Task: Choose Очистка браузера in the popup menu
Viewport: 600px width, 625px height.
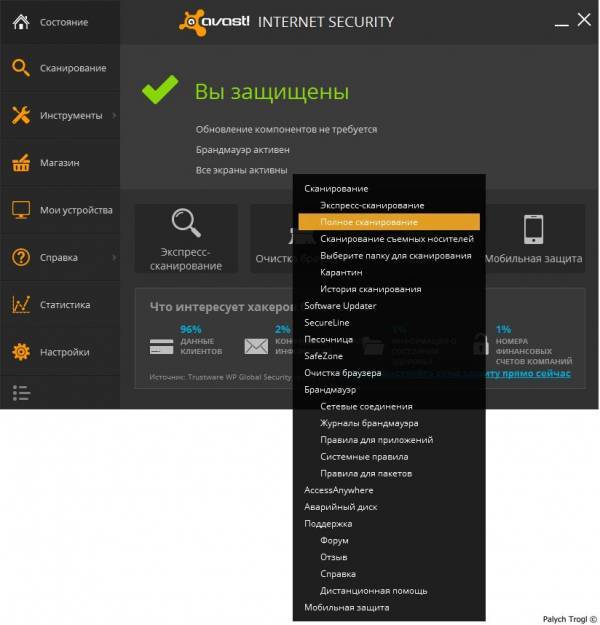Action: (x=343, y=373)
